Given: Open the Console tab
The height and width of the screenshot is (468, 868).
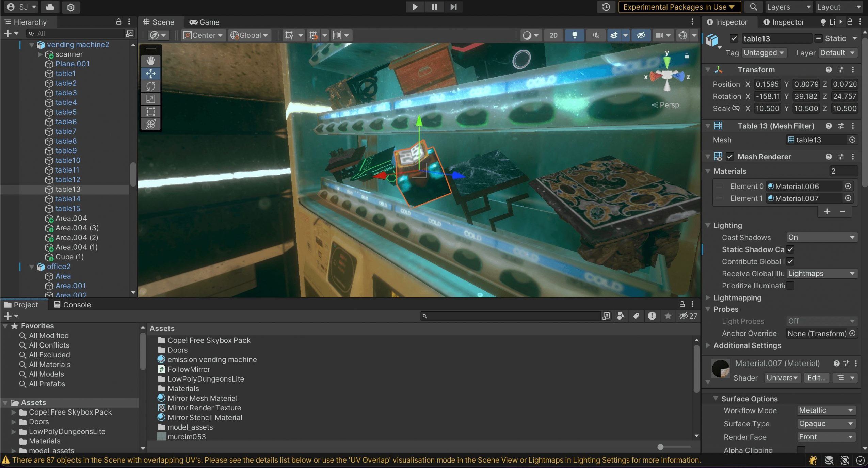Looking at the screenshot, I should tap(72, 305).
